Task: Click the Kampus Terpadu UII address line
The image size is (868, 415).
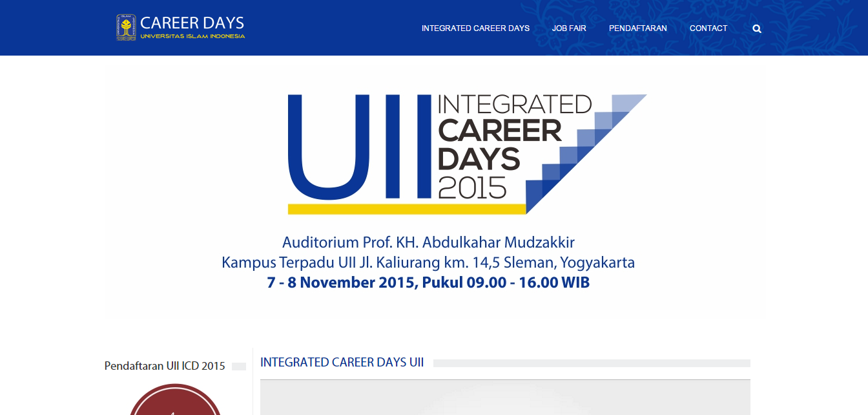Action: coord(428,262)
